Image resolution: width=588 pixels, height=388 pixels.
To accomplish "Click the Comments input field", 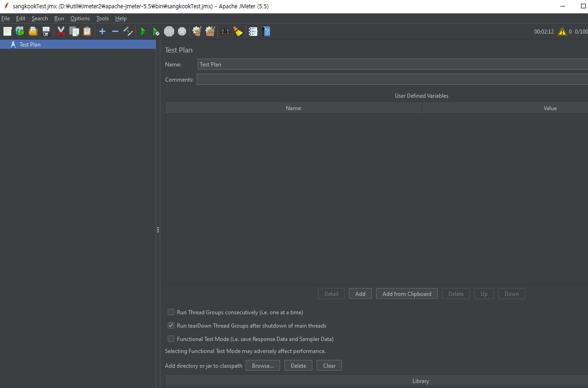I will [392, 80].
